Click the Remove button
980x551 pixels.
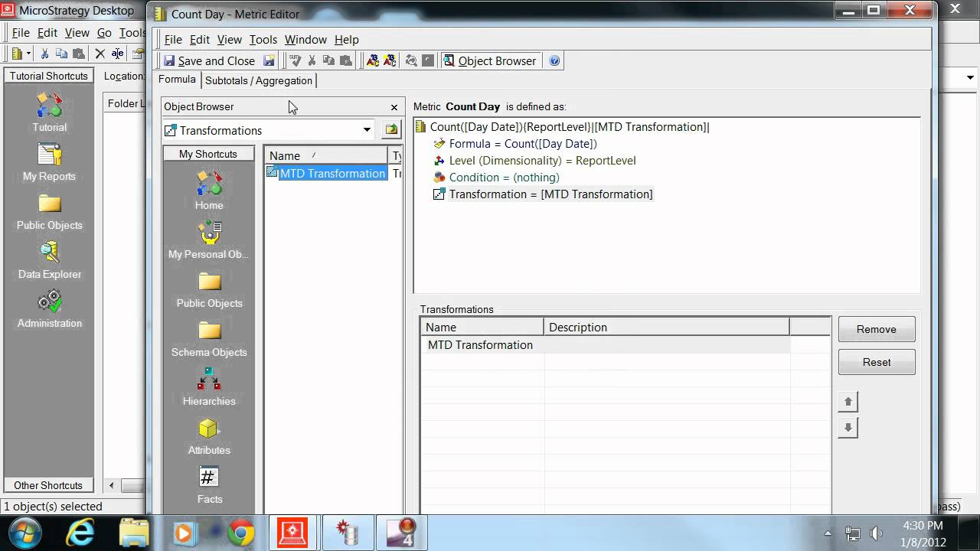pyautogui.click(x=877, y=329)
